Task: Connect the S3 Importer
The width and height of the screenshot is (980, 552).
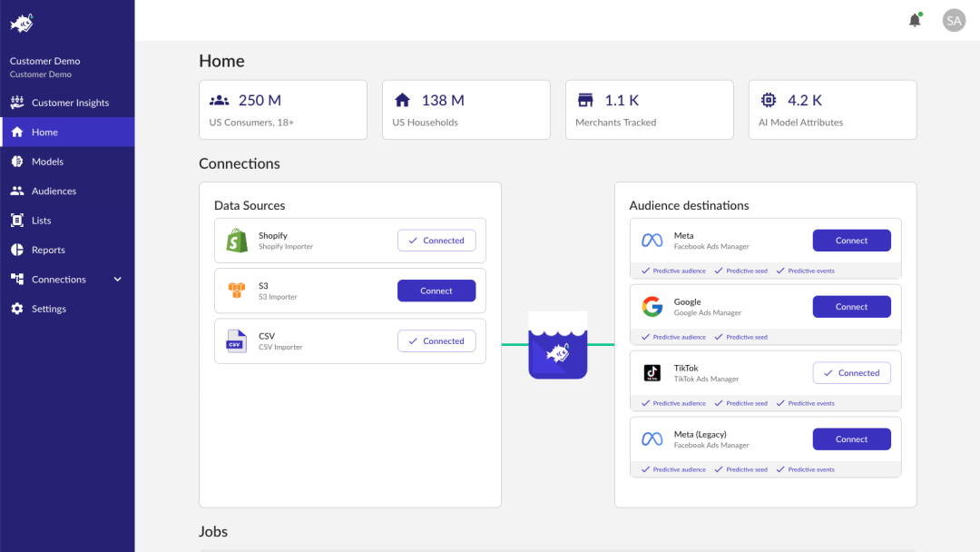Action: coord(436,290)
